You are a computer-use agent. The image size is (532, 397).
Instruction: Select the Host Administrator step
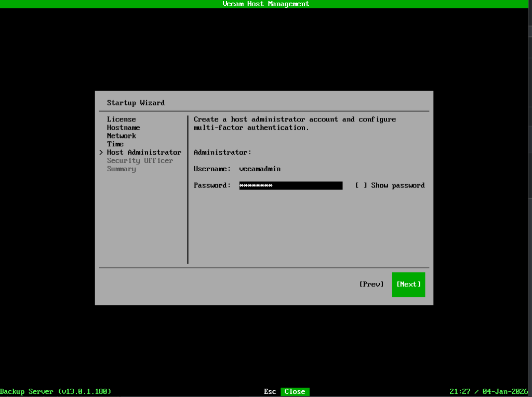pos(144,153)
